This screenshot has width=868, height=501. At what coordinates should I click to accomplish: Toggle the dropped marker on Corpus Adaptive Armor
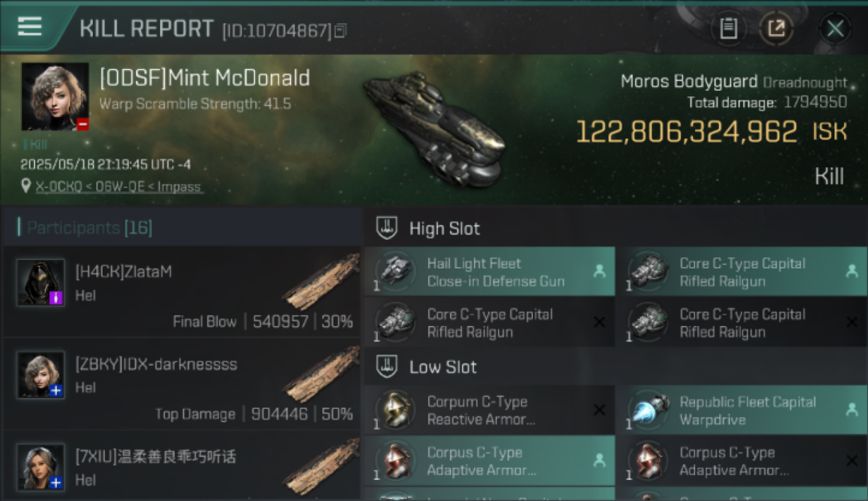[x=600, y=460]
